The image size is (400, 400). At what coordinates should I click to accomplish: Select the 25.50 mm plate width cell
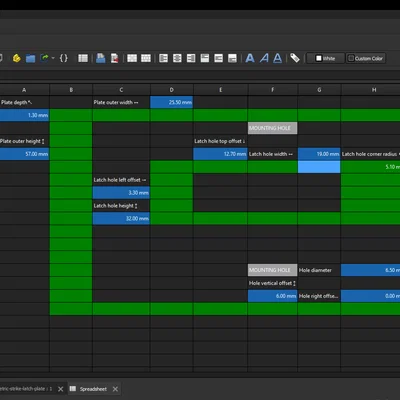point(171,102)
